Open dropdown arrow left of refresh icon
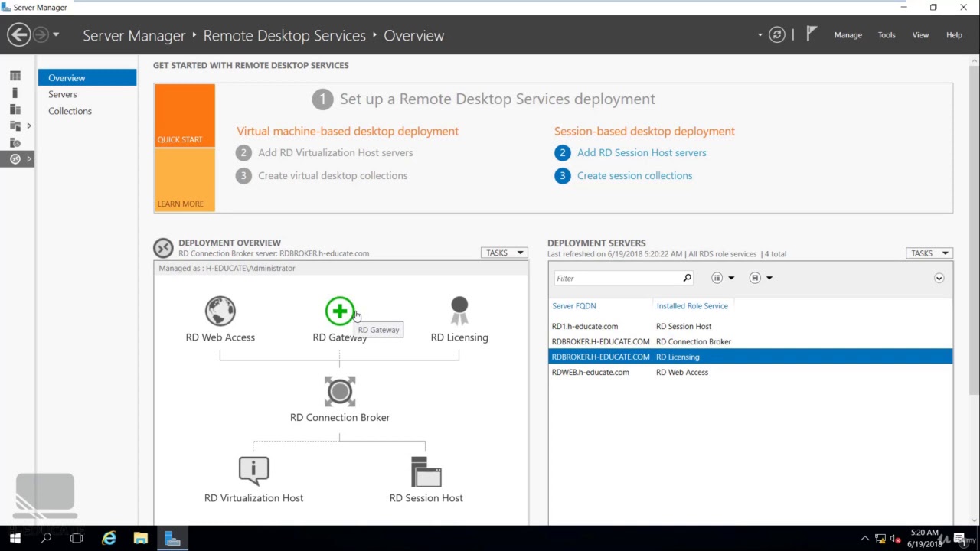The width and height of the screenshot is (980, 551). [760, 35]
